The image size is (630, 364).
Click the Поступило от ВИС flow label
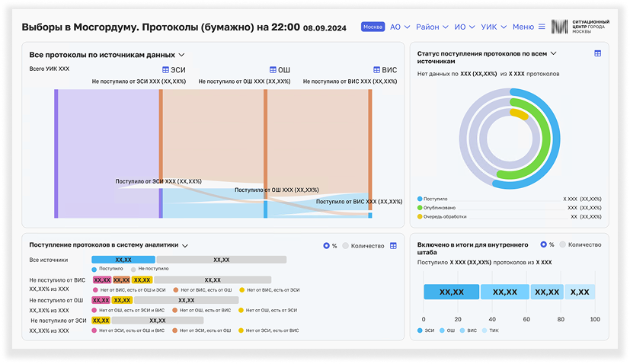point(359,202)
